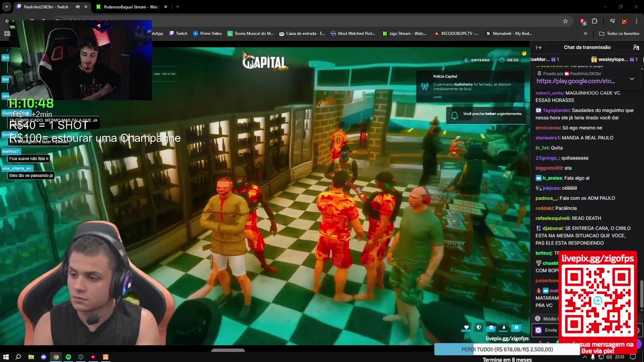
Task: Click username rafaelesquiveli in chat
Action: 552,218
